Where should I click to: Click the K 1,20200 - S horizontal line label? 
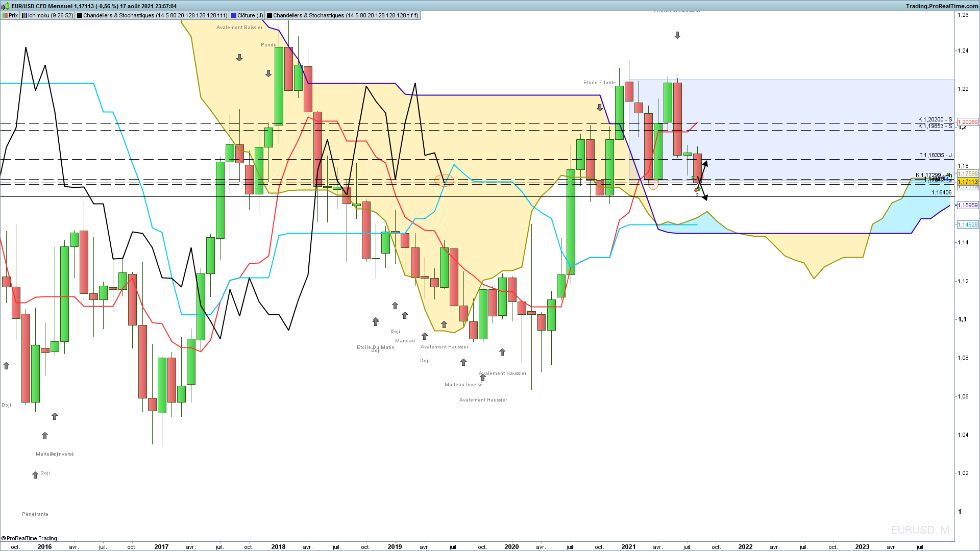(935, 119)
